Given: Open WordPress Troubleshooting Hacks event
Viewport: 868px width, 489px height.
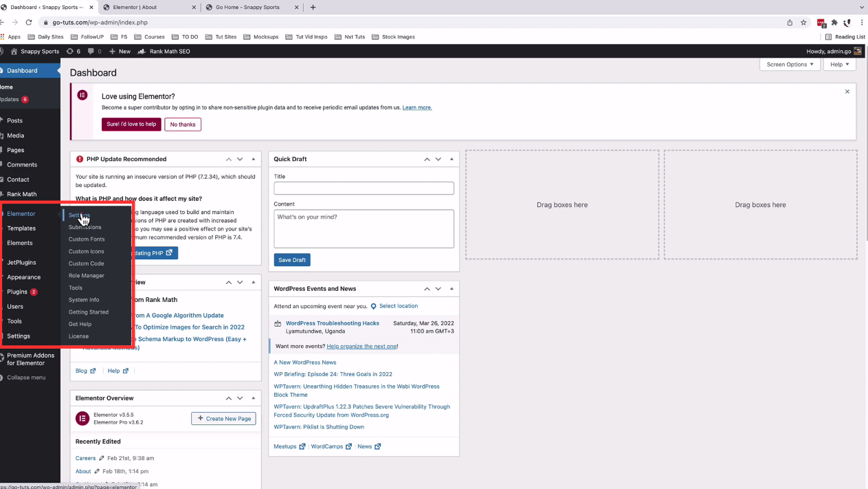Looking at the screenshot, I should click(333, 323).
